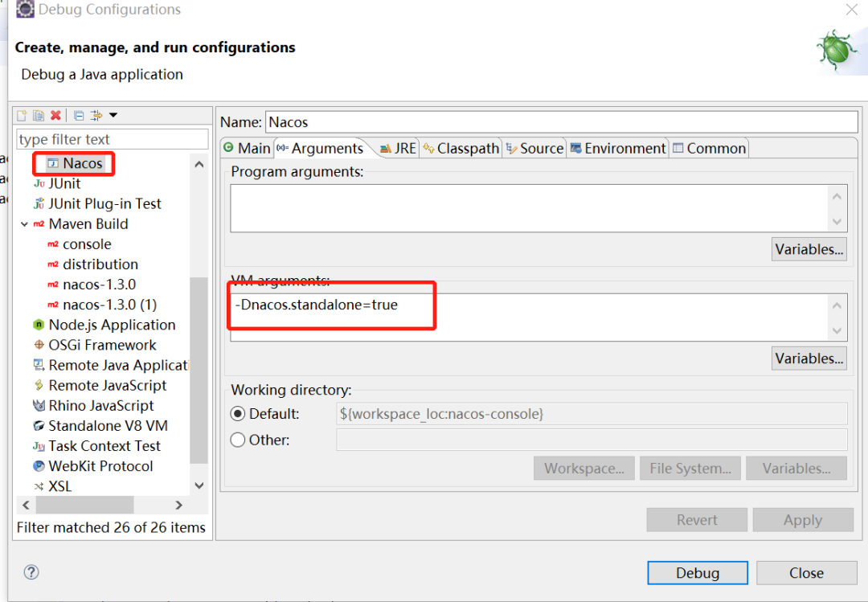Click the New launch configuration icon
This screenshot has height=602, width=868.
[x=23, y=116]
